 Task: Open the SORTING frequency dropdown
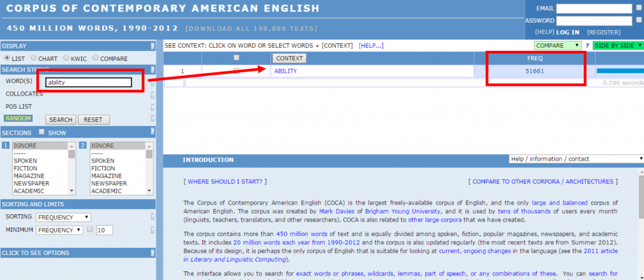64,217
